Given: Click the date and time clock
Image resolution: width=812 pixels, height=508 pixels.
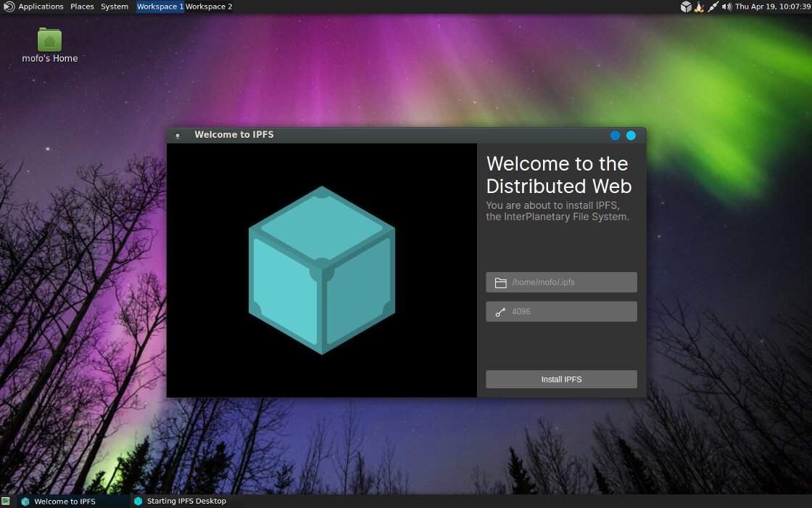Looking at the screenshot, I should (773, 7).
